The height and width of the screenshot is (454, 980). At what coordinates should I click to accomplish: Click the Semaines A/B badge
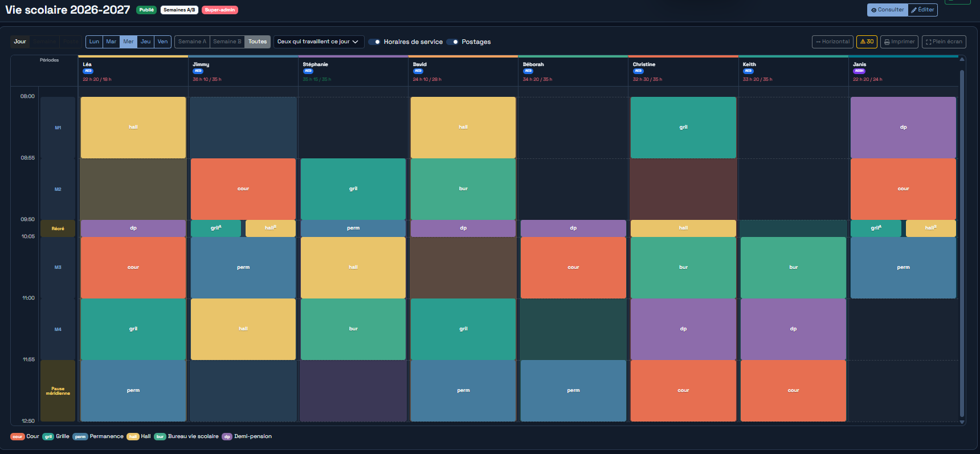pos(179,10)
